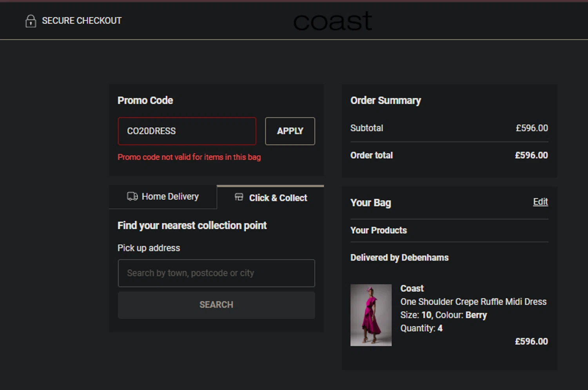Switch to the Home Delivery tab
The height and width of the screenshot is (390, 588).
(163, 197)
